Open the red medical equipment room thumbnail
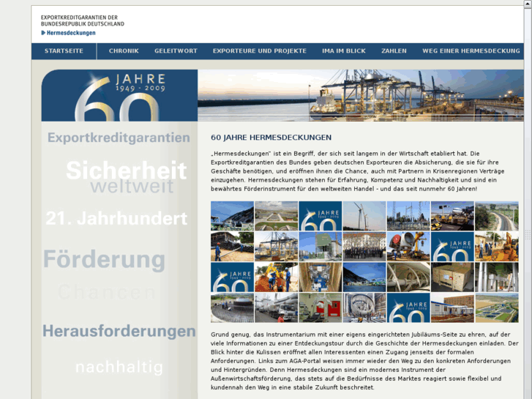The height and width of the screenshot is (399, 532). click(321, 307)
